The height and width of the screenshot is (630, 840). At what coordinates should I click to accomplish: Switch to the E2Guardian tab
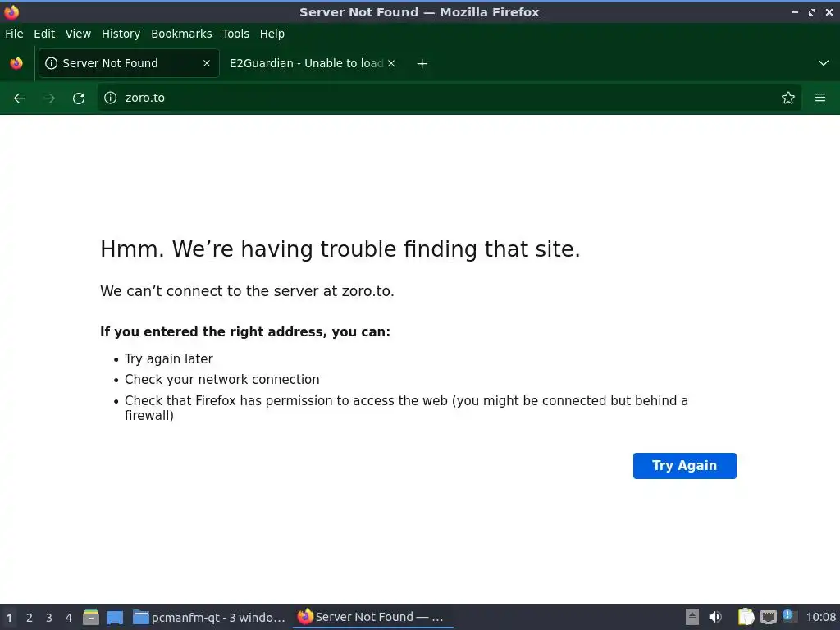[313, 63]
